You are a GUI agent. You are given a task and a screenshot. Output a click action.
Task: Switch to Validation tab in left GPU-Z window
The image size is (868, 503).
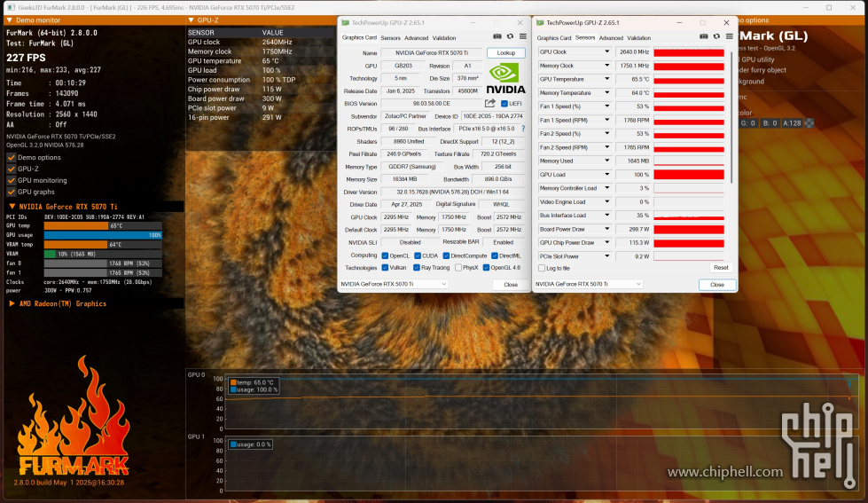pyautogui.click(x=444, y=38)
